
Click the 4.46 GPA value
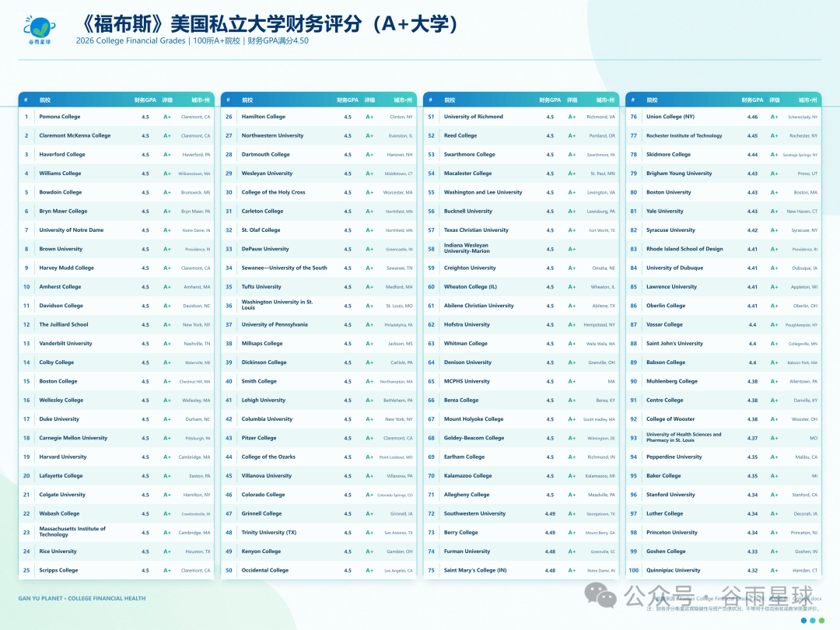coord(753,117)
